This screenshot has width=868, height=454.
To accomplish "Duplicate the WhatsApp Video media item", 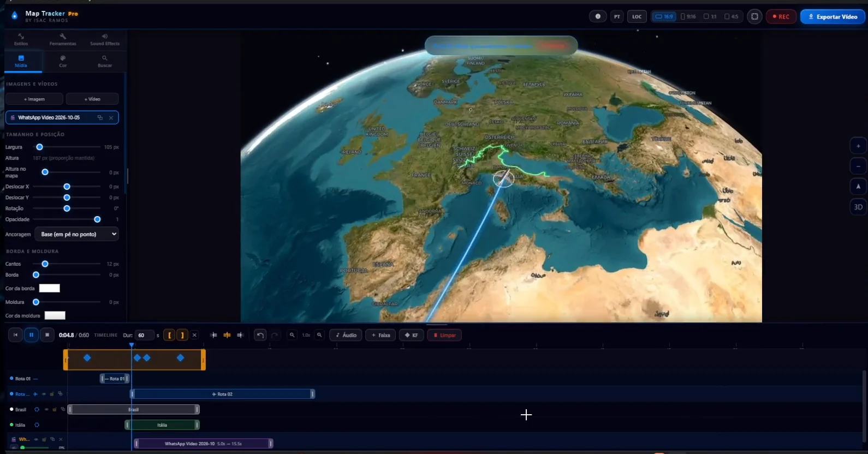I will pyautogui.click(x=100, y=118).
